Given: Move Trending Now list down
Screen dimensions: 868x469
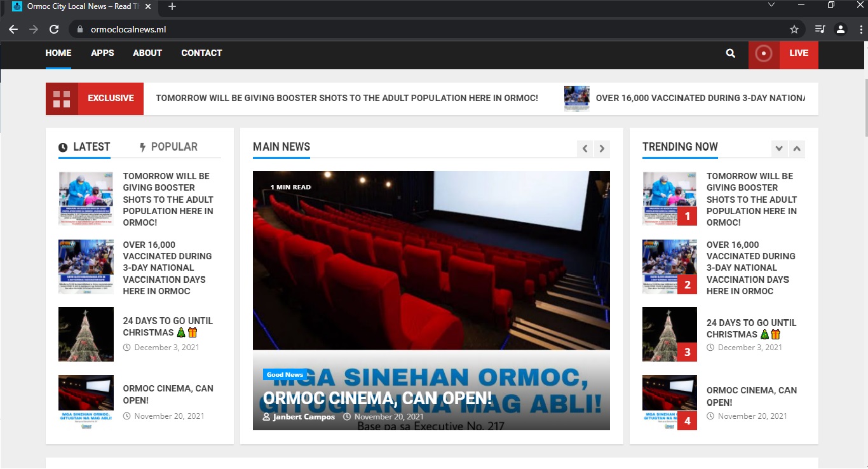Looking at the screenshot, I should click(779, 149).
